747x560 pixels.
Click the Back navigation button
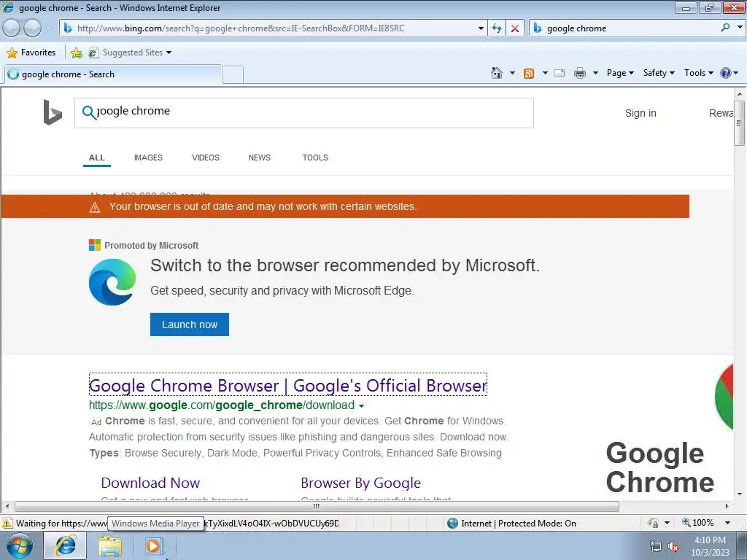click(x=12, y=28)
